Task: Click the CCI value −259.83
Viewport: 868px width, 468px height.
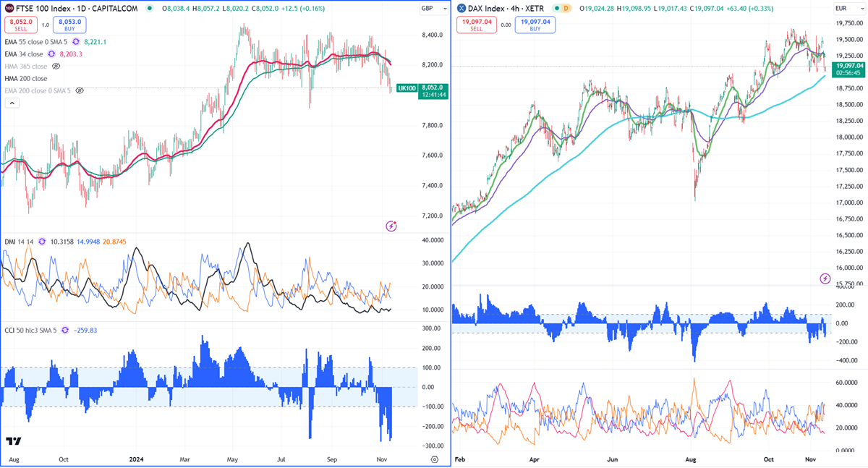Action: 87,330
